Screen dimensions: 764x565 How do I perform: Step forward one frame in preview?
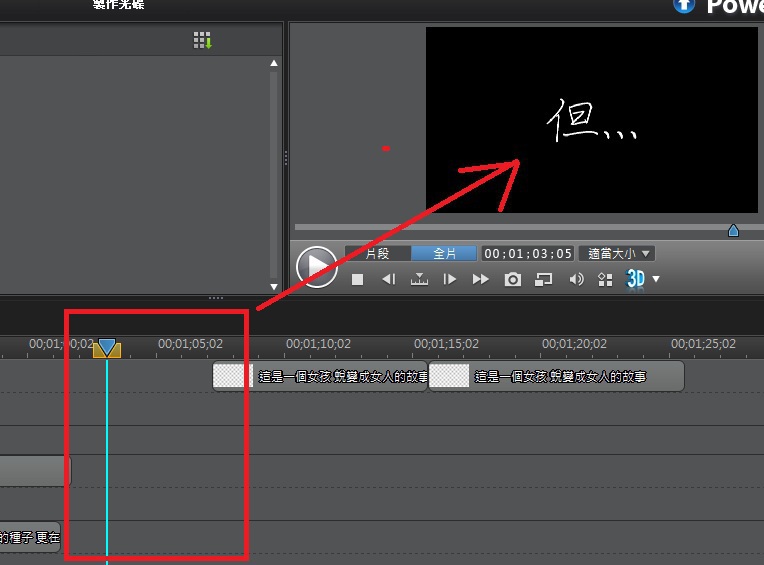coord(449,279)
